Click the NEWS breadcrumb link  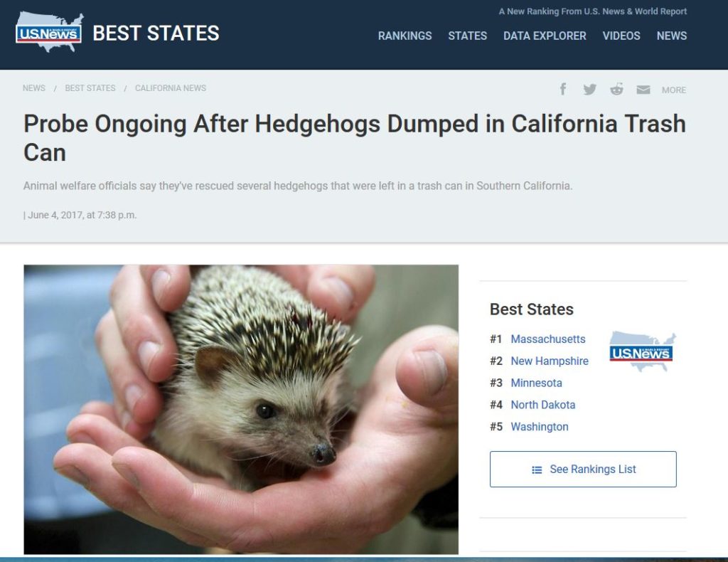click(x=34, y=88)
